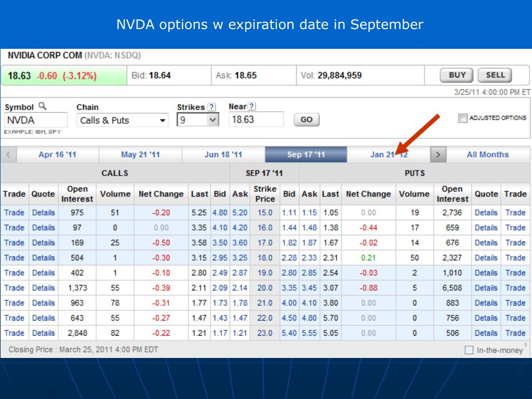Click calls Details link for strike 21.0
Screen dimensions: 532x399
[x=44, y=303]
